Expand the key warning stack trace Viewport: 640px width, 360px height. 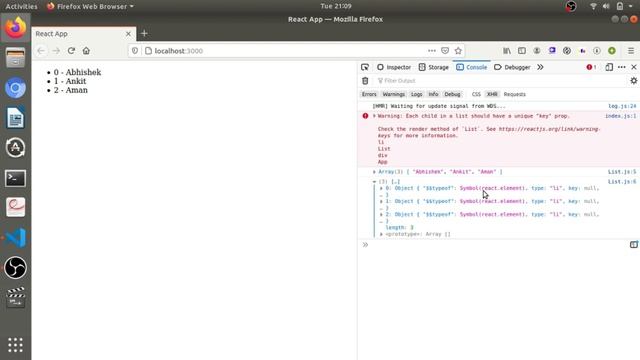tap(374, 116)
